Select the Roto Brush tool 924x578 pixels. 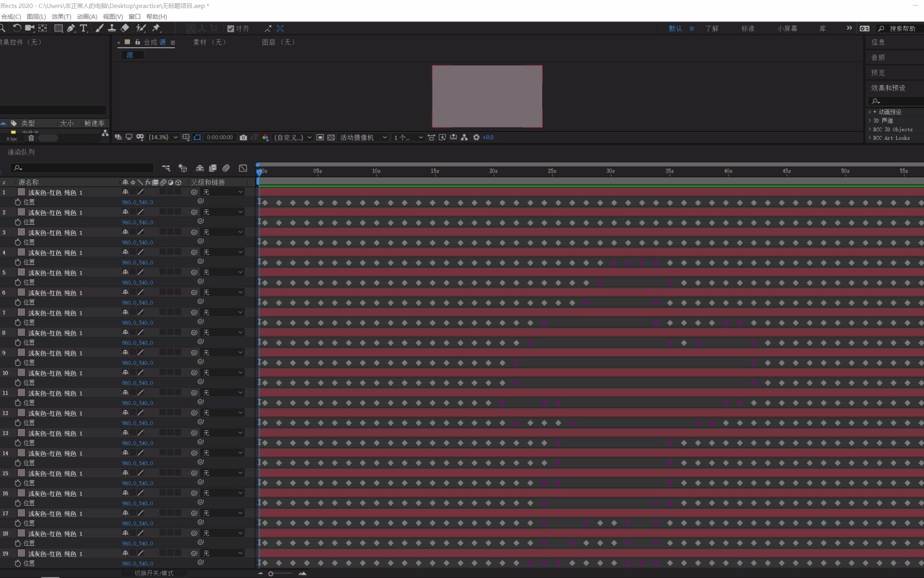click(141, 28)
